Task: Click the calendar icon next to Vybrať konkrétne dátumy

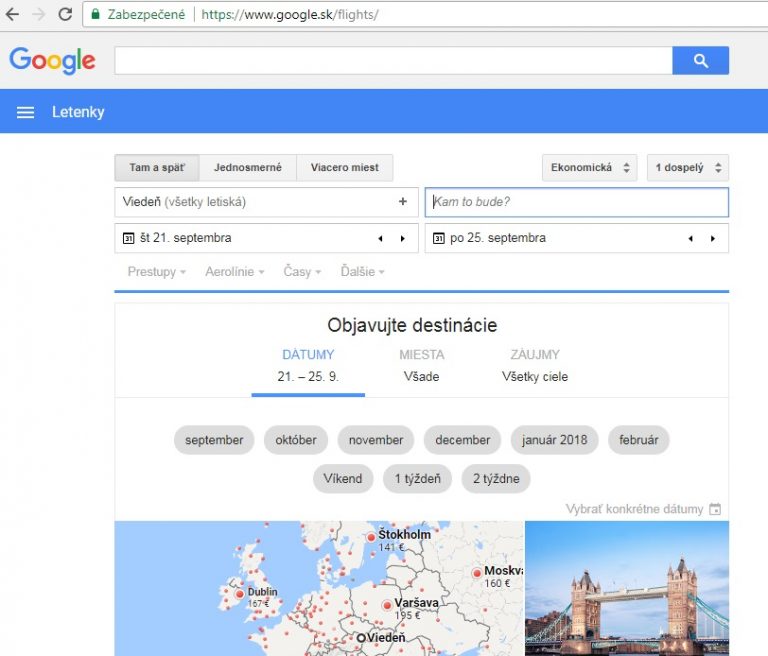Action: pos(715,509)
